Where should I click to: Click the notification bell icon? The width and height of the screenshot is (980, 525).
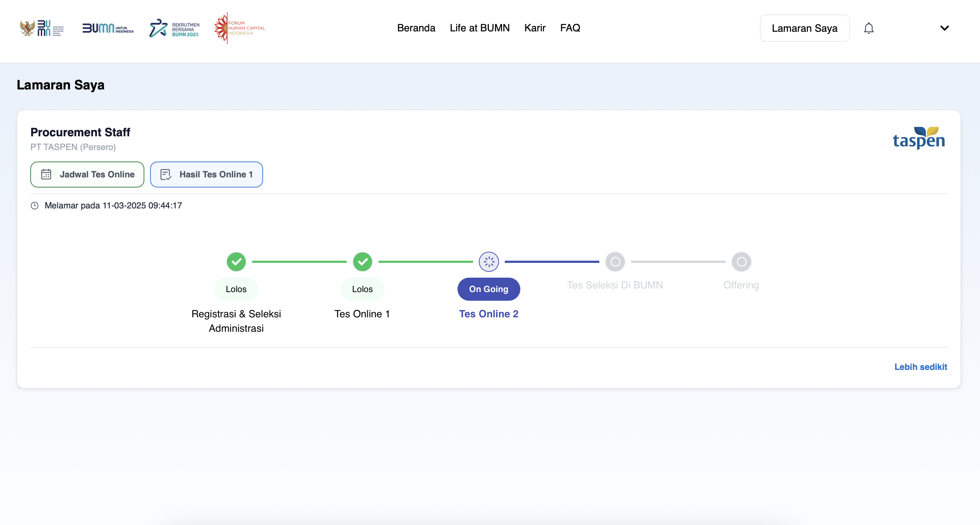pyautogui.click(x=869, y=28)
